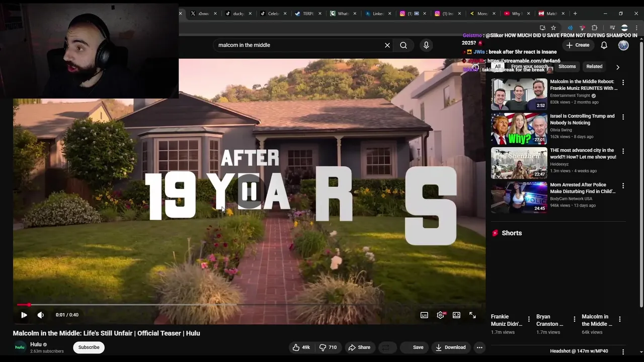Open Chrome three-dot menu
The height and width of the screenshot is (362, 644).
tap(636, 28)
